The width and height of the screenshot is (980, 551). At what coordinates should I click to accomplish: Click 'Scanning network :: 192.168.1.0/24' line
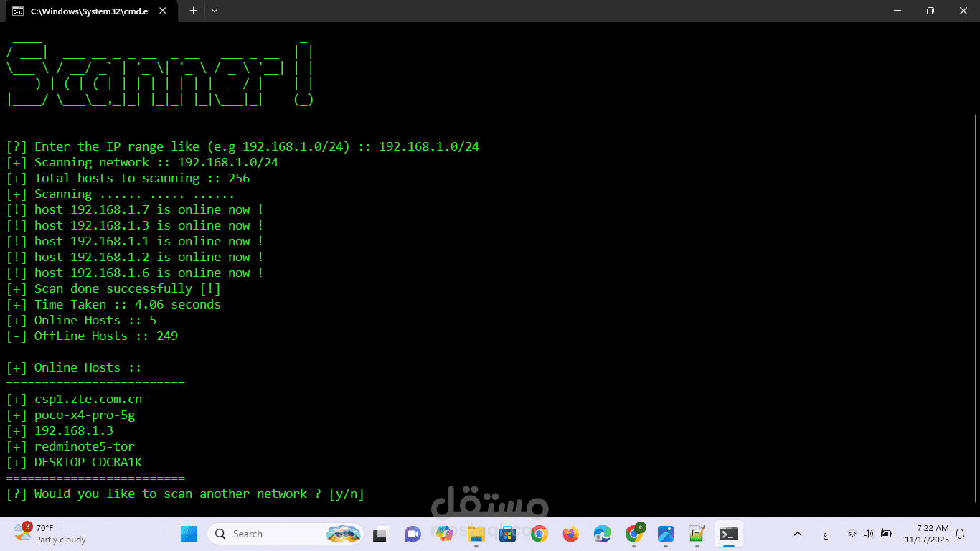click(142, 162)
